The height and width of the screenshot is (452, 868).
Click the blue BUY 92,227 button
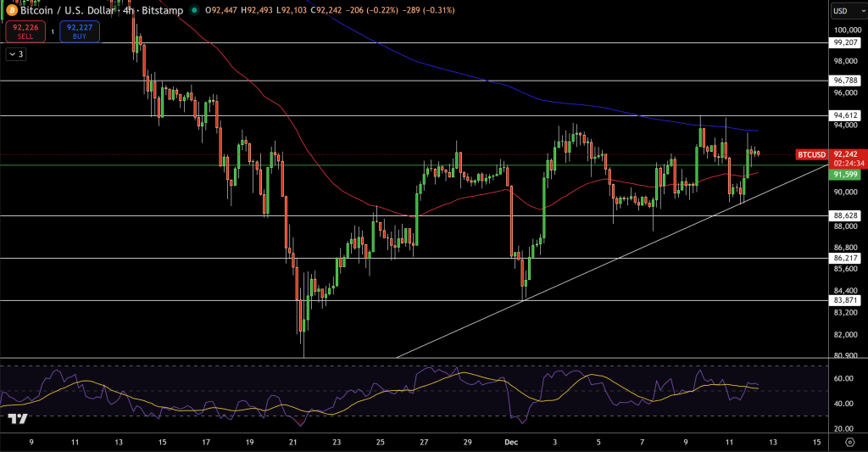click(x=80, y=31)
